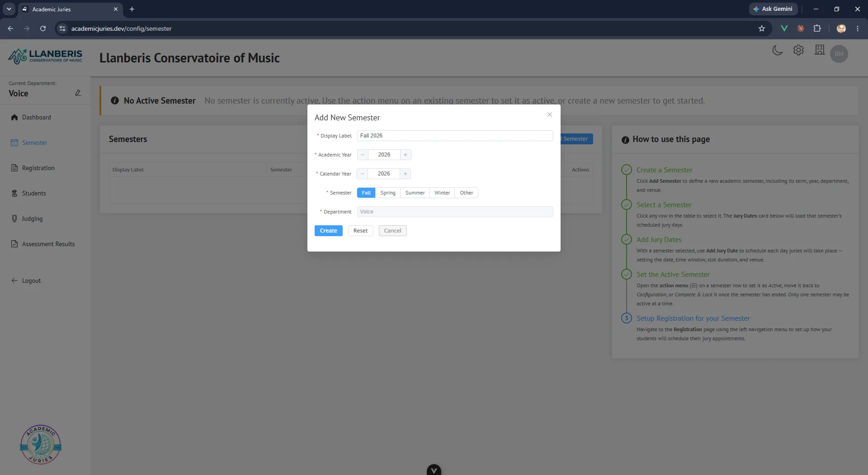868x475 pixels.
Task: Click the green V extension icon
Action: tap(784, 28)
